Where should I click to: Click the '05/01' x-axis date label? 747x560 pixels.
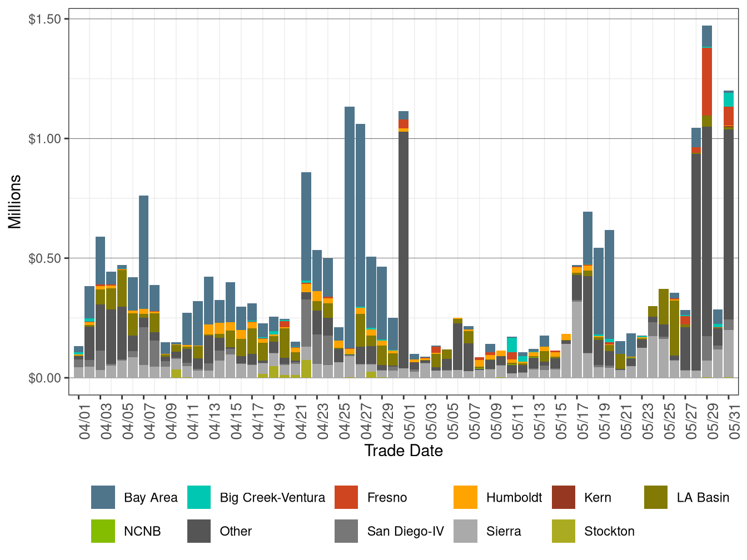(x=410, y=421)
